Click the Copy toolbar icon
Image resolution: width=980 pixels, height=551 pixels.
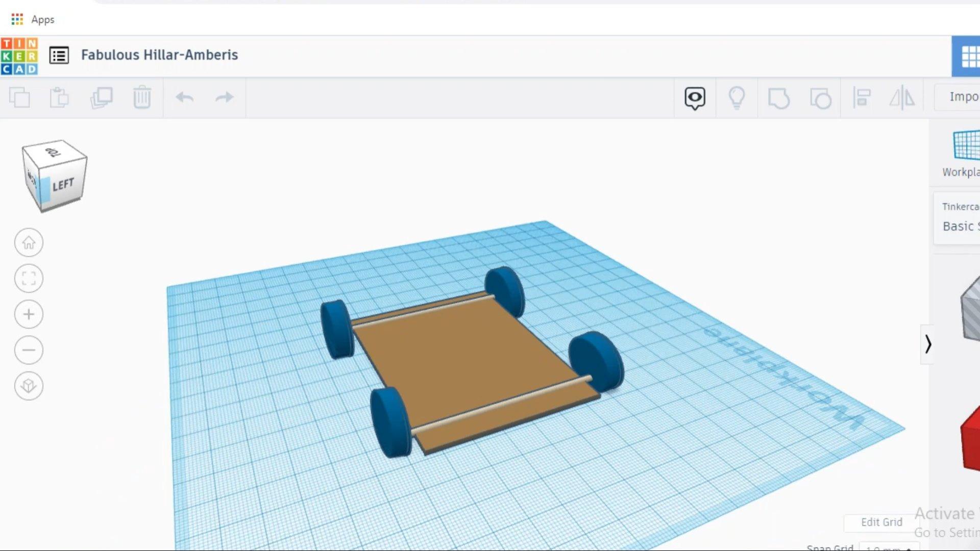click(x=20, y=97)
